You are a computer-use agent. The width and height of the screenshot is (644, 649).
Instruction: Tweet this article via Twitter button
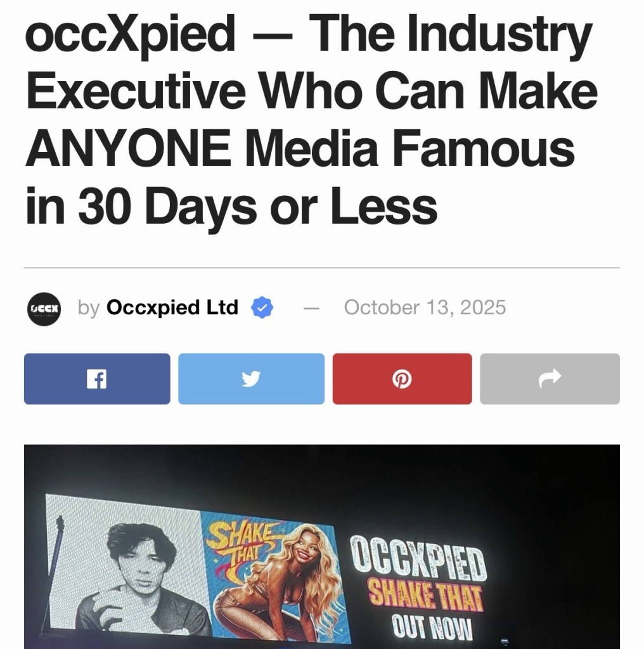click(x=251, y=379)
